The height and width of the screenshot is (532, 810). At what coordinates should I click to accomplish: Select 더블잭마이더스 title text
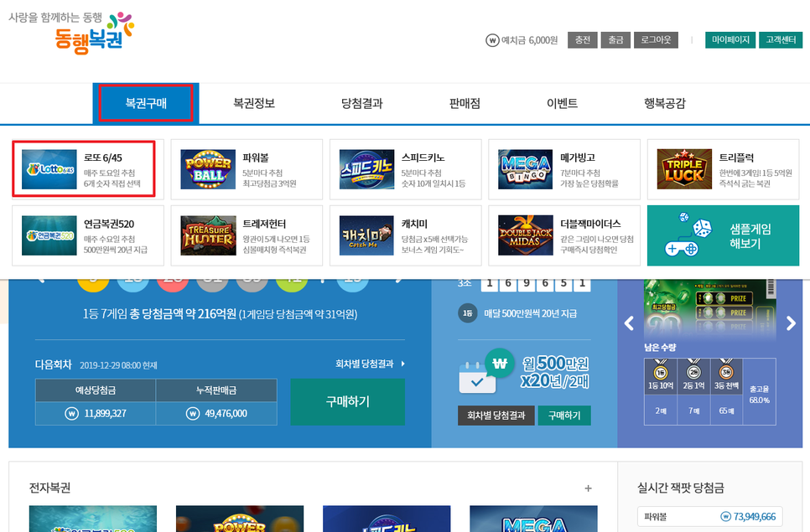point(590,224)
